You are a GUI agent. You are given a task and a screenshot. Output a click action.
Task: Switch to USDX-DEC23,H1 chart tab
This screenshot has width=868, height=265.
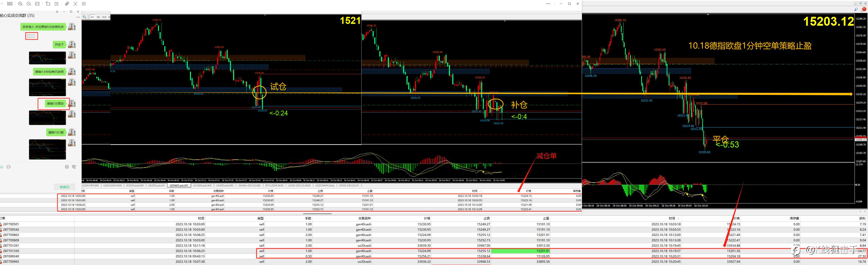349,185
